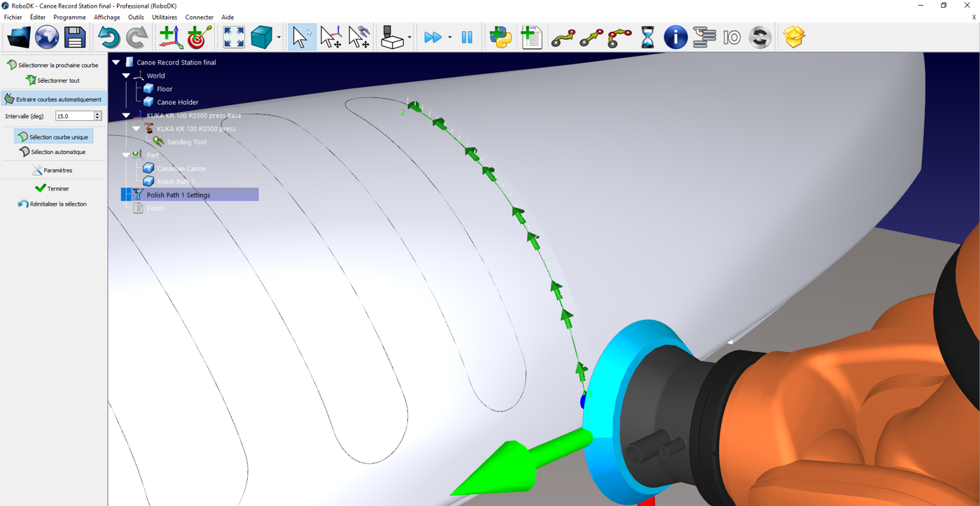Click Réinitialiser la sélection
980x506 pixels.
tap(52, 204)
